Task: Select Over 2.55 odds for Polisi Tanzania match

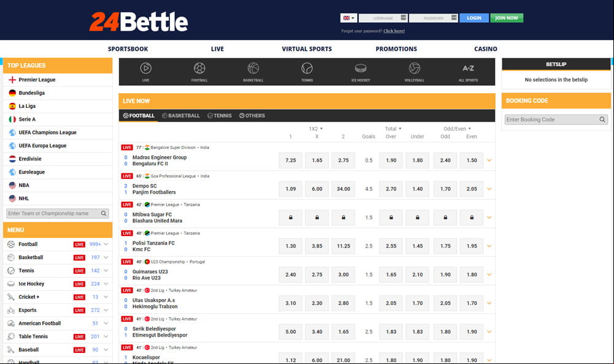Action: point(391,246)
